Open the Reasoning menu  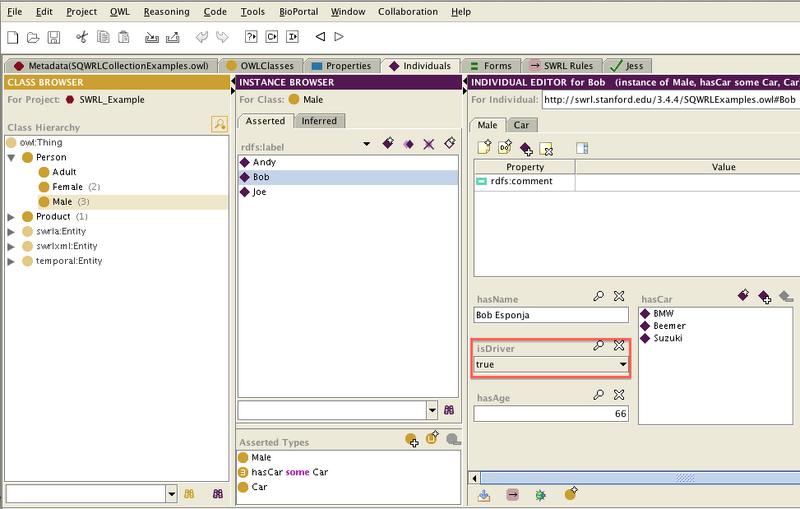(166, 11)
